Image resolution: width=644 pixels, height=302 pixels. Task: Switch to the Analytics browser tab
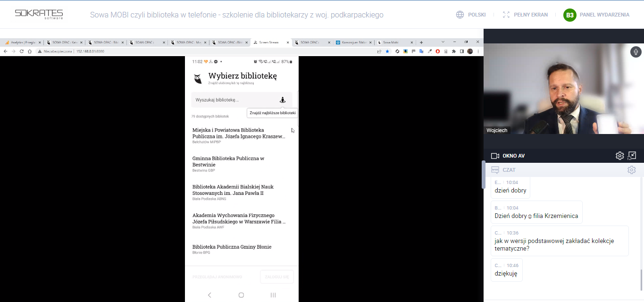coord(23,42)
